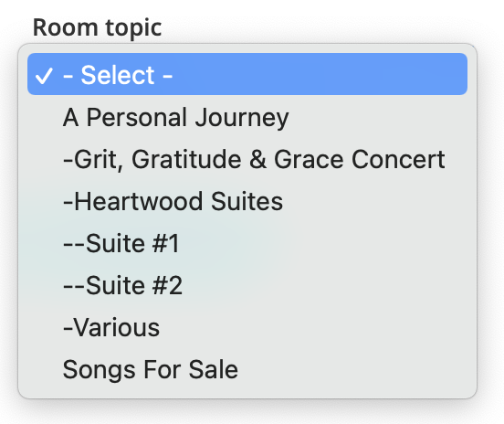Choose the '-Heartwood Suites' topic
The image size is (504, 424).
pyautogui.click(x=247, y=201)
